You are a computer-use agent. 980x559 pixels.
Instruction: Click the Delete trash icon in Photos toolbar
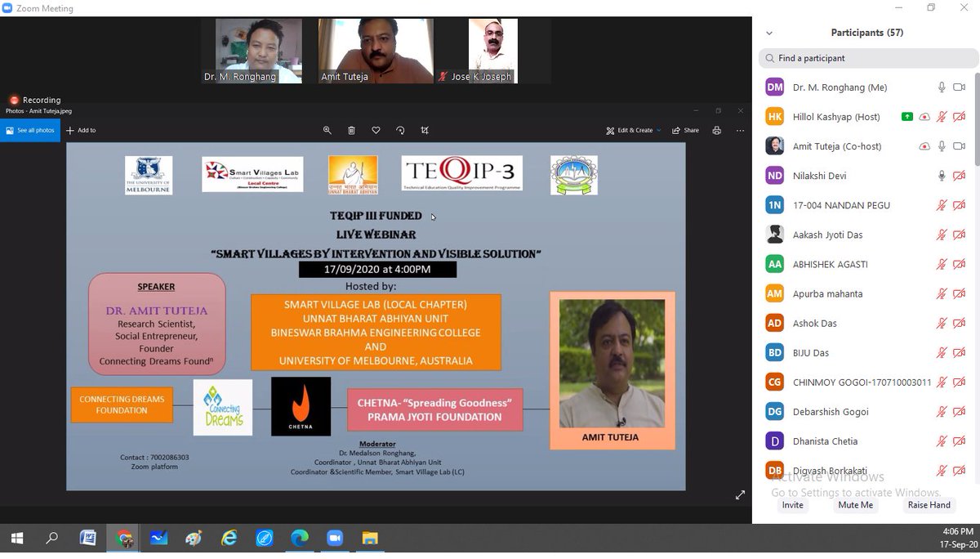coord(351,130)
